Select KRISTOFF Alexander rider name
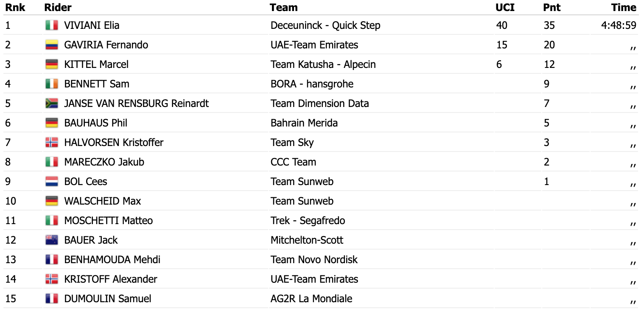The height and width of the screenshot is (309, 644). click(x=111, y=279)
